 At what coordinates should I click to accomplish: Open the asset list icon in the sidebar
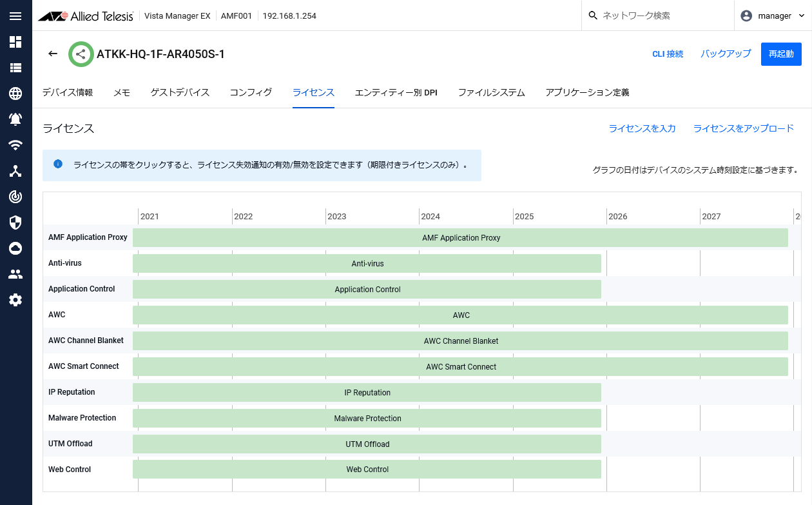point(15,68)
